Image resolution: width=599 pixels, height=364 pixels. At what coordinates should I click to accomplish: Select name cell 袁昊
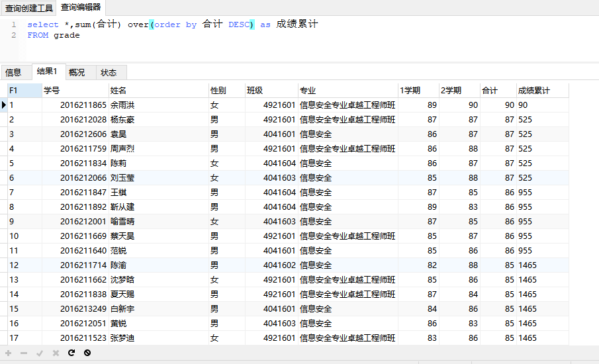pyautogui.click(x=159, y=134)
